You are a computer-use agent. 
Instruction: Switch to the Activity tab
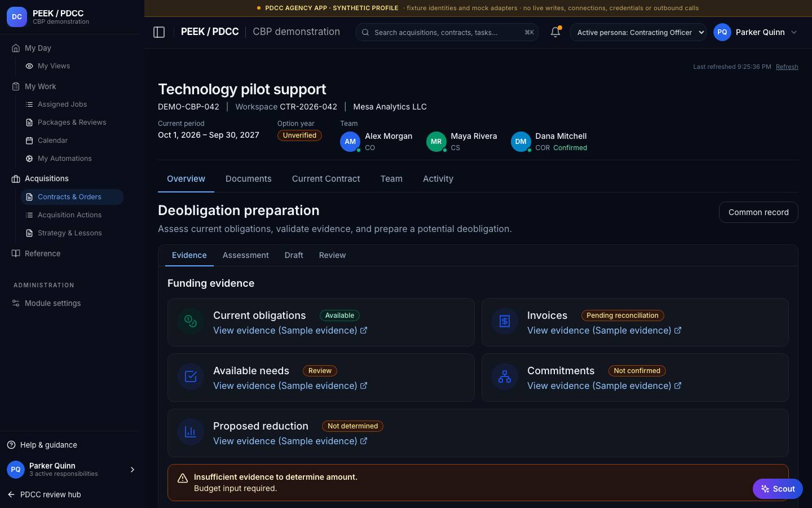click(438, 179)
